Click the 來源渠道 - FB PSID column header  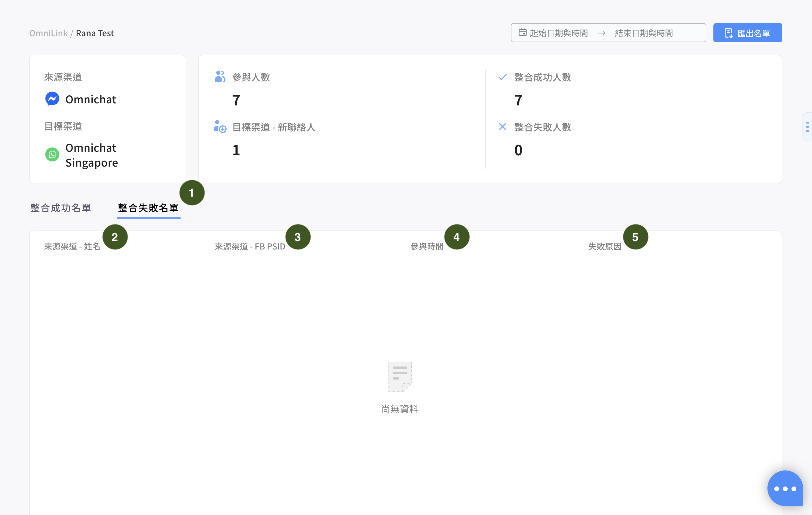point(250,247)
